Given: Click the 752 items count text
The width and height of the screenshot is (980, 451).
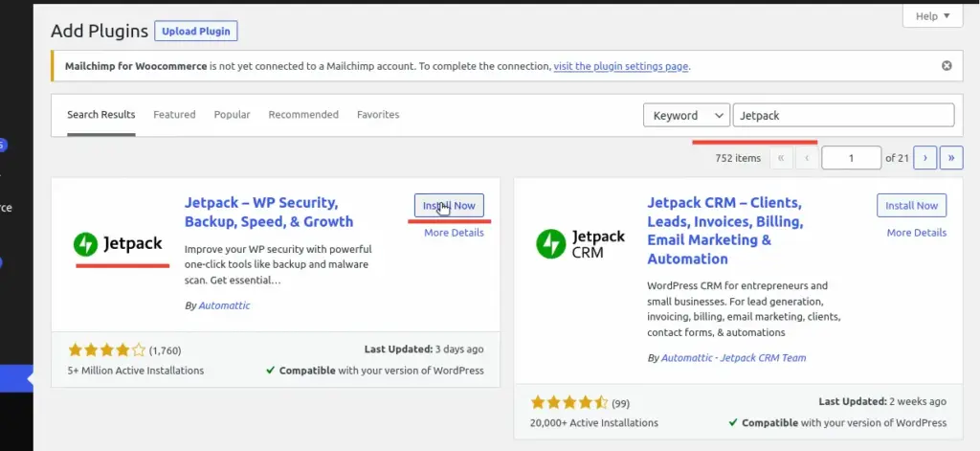Looking at the screenshot, I should (738, 158).
